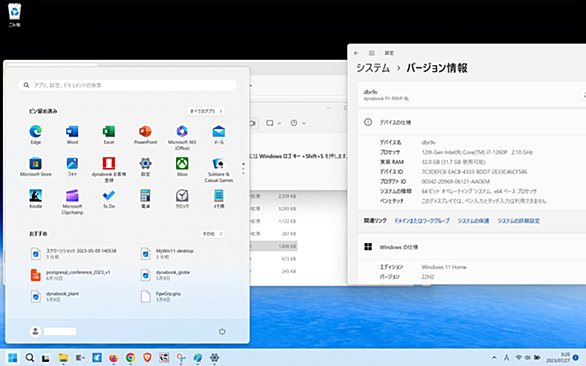The height and width of the screenshot is (366, 586).
Task: Launch Microsoft Clipchamp
Action: (72, 202)
